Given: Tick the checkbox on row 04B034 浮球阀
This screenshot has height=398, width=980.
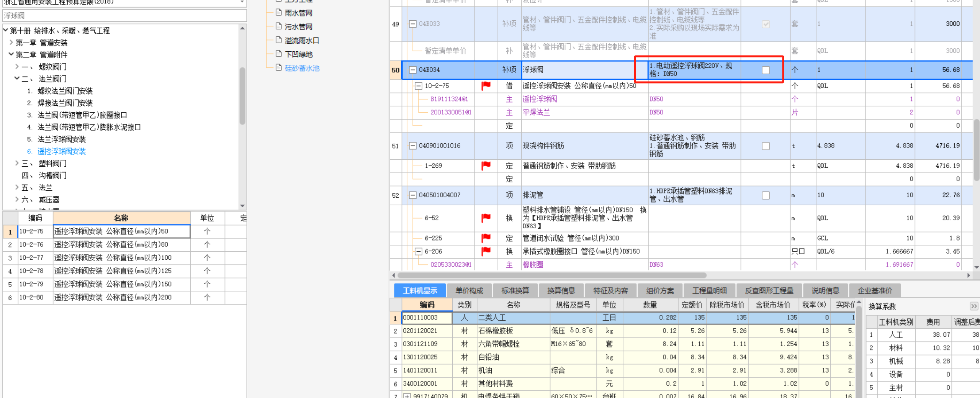Looking at the screenshot, I should point(766,70).
